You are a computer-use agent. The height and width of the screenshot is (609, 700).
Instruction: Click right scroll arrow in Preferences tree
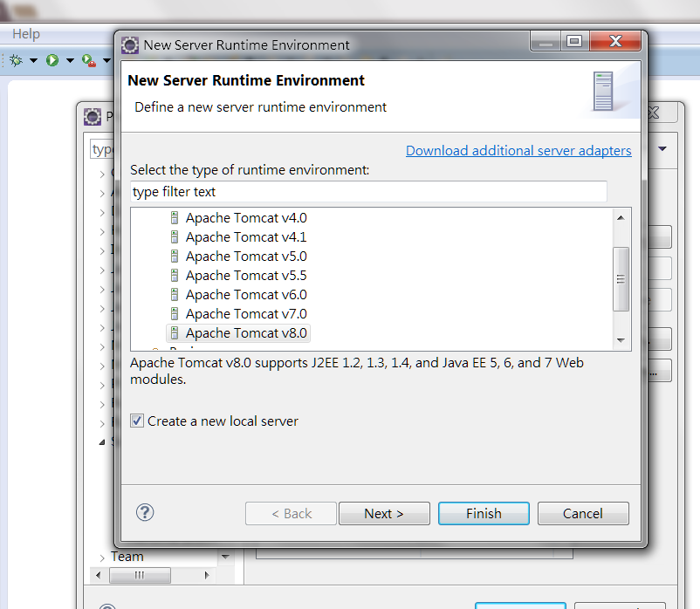point(206,575)
